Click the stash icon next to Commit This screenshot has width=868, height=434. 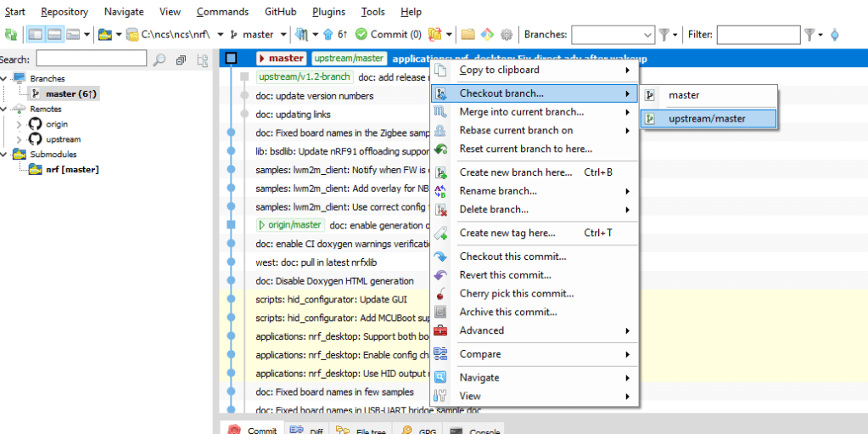(x=435, y=35)
